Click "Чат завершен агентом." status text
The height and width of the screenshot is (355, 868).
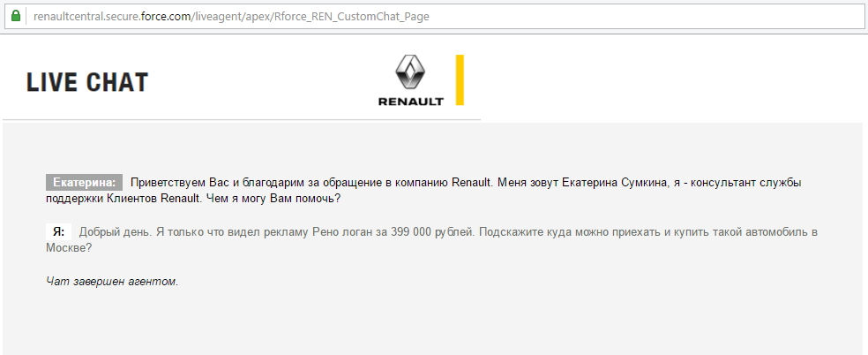[x=112, y=282]
